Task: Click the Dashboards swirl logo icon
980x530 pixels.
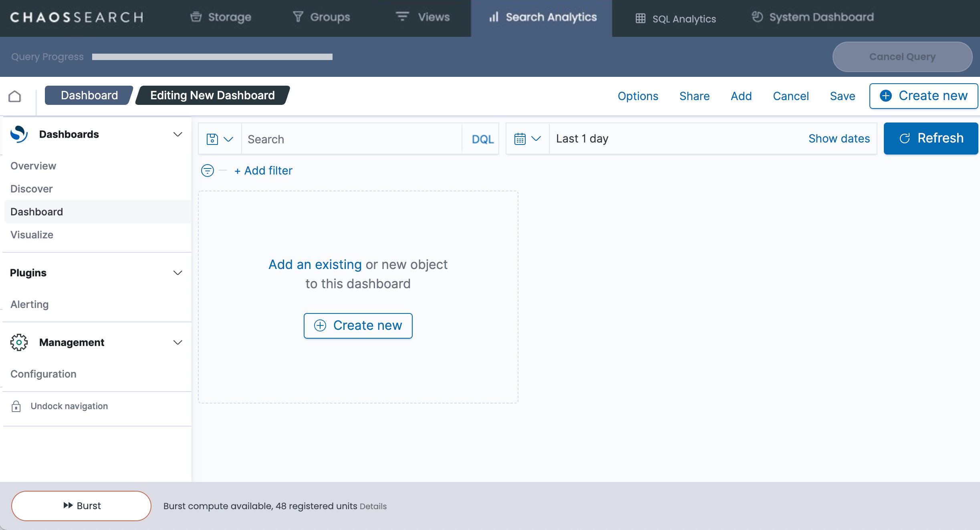Action: [x=19, y=134]
